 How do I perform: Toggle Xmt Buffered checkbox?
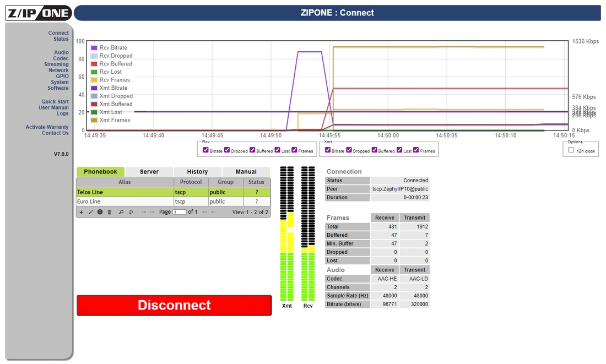tap(375, 150)
